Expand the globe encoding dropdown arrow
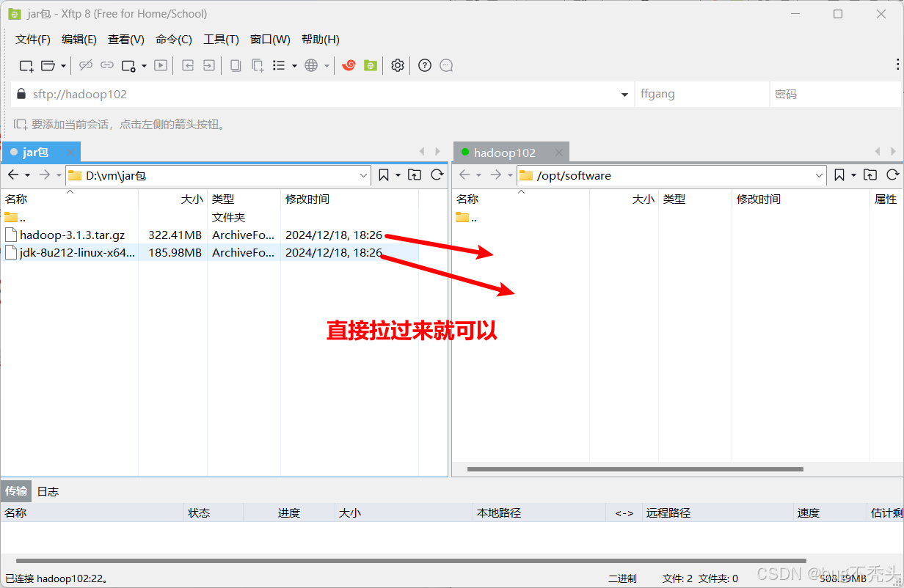Viewport: 904px width, 588px height. 327,66
